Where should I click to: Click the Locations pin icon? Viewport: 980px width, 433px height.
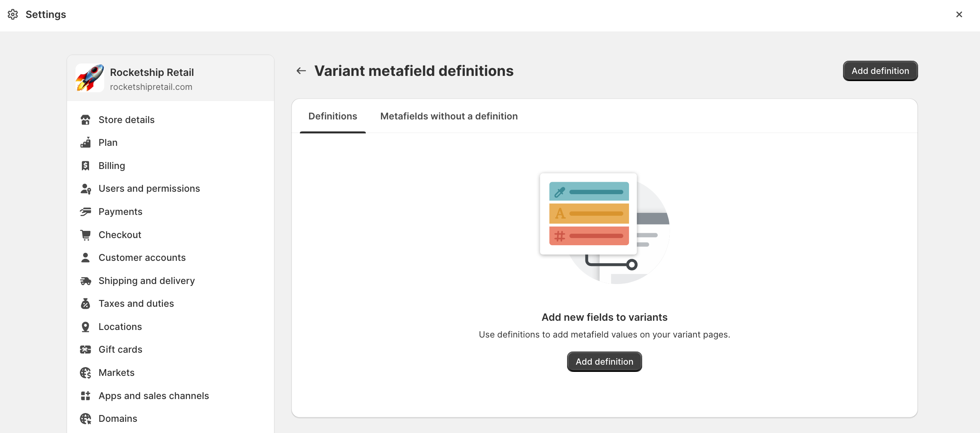(x=85, y=327)
